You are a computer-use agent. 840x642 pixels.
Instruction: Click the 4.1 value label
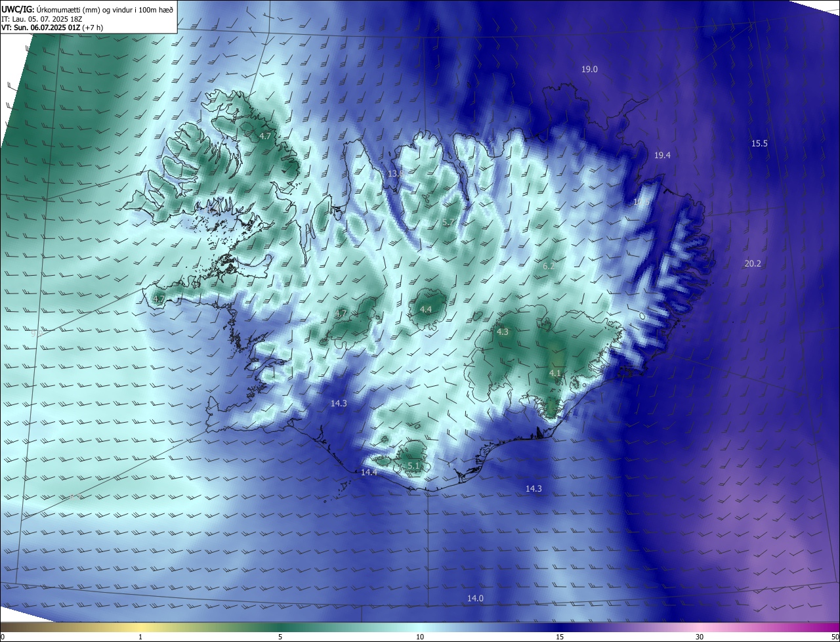555,373
